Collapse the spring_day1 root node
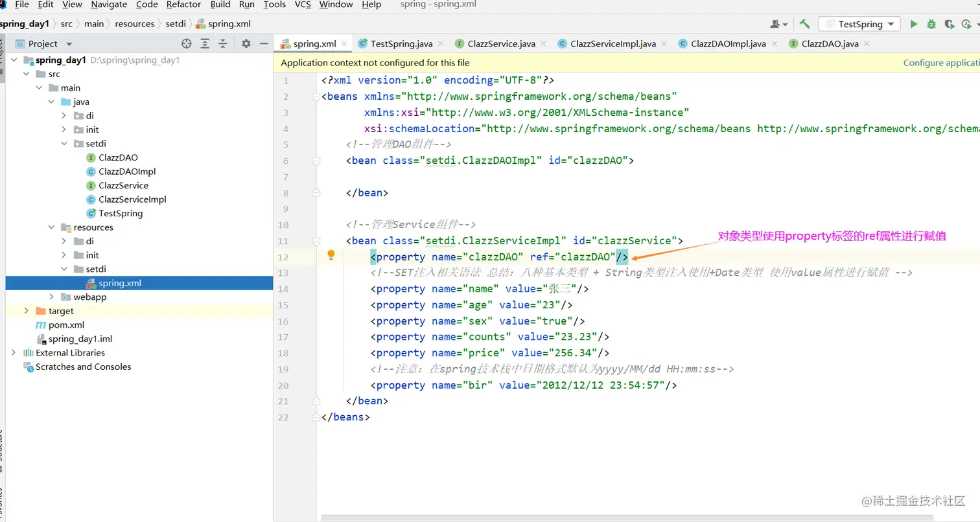This screenshot has width=980, height=522. [x=14, y=60]
